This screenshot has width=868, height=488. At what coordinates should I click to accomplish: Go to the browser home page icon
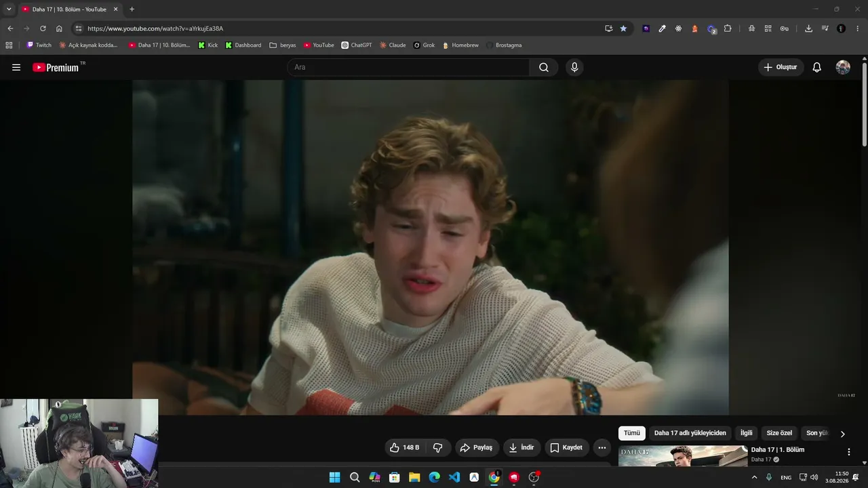point(59,28)
